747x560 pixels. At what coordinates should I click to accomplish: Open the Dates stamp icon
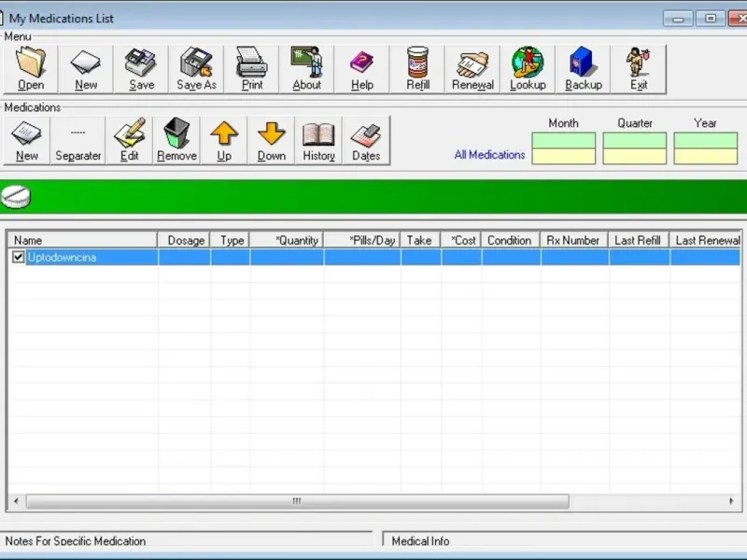point(366,141)
